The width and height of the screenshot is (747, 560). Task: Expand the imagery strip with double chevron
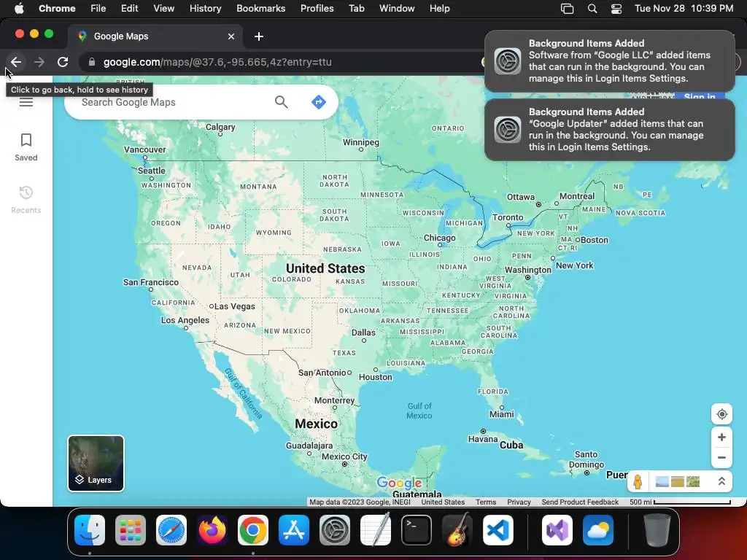[721, 482]
